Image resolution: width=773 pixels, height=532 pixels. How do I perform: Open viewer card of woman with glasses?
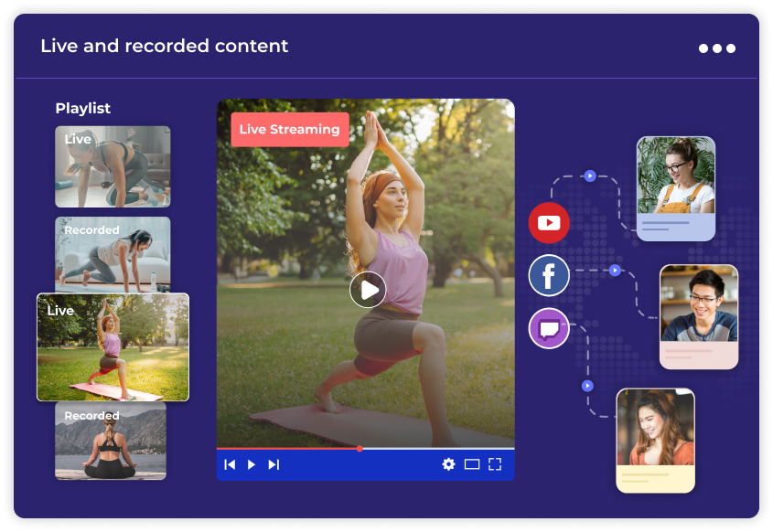(x=675, y=188)
